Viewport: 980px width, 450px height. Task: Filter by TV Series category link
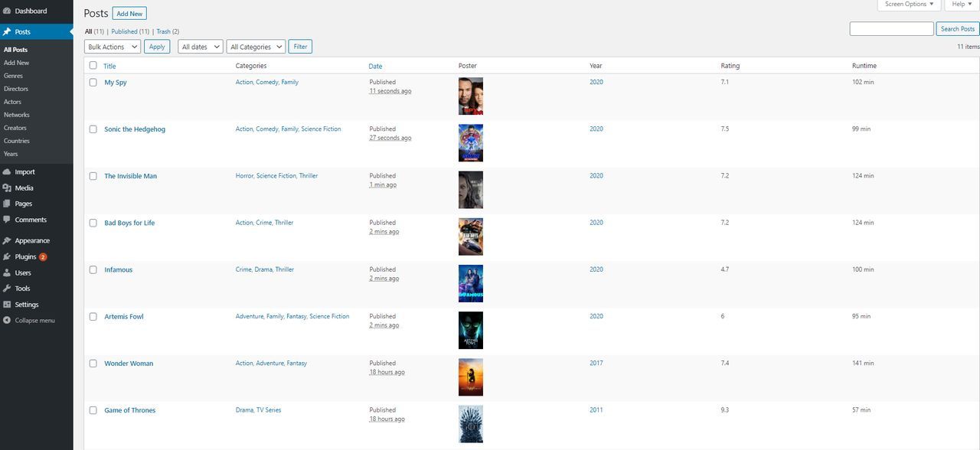269,410
